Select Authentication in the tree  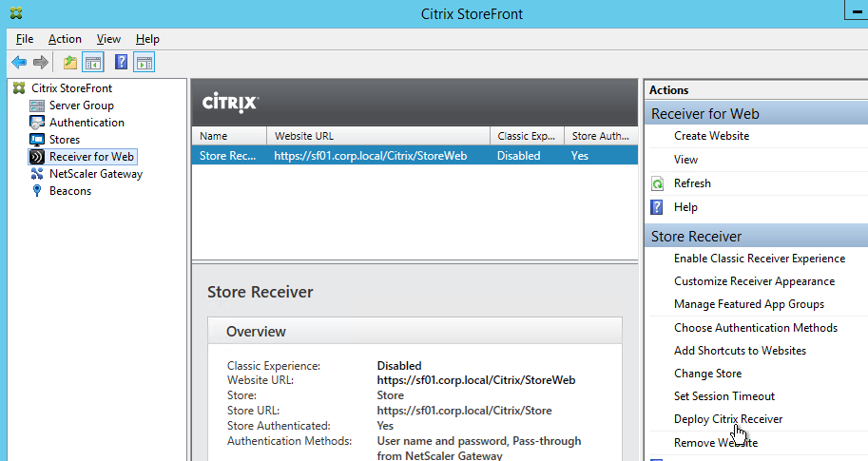click(x=87, y=123)
